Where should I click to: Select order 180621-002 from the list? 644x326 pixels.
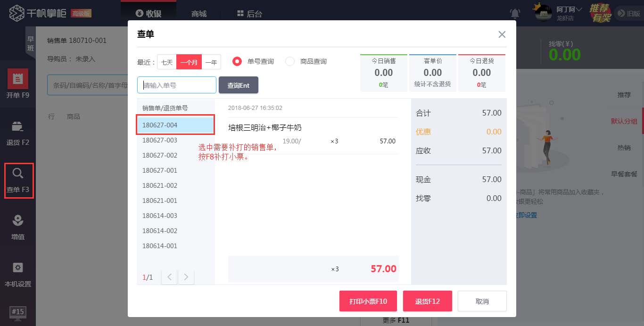coord(160,185)
